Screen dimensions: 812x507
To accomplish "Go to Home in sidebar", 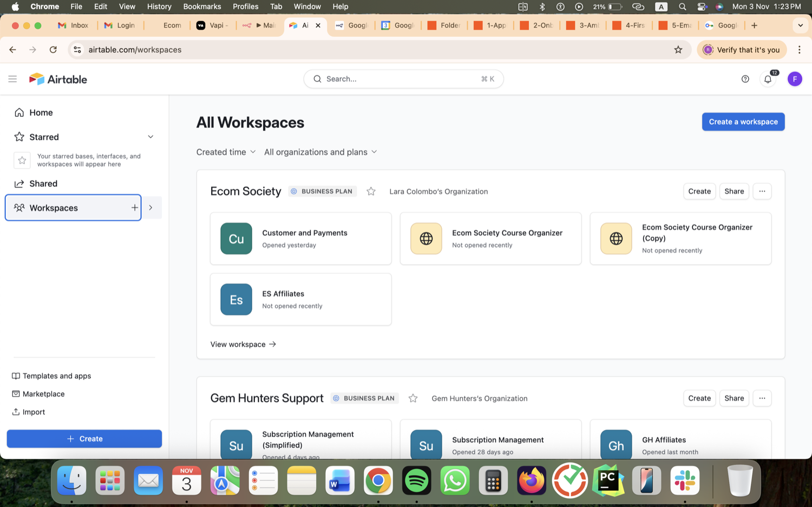I will [x=41, y=113].
